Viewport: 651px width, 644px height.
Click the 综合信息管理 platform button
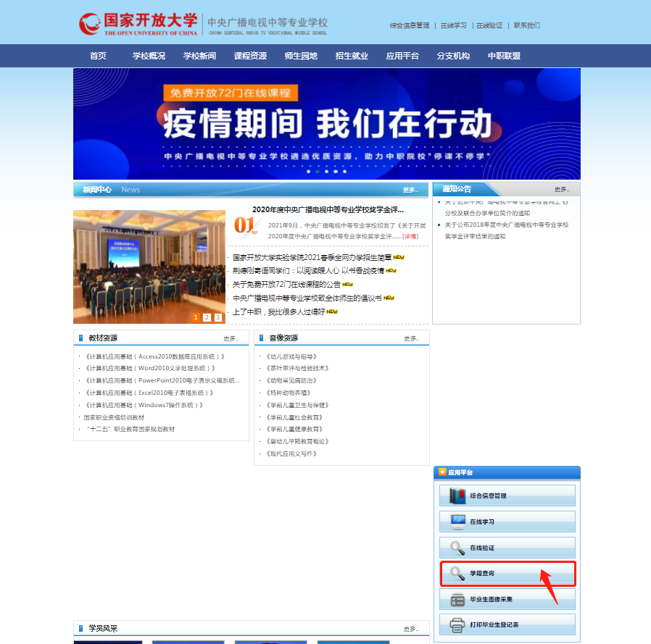point(507,495)
